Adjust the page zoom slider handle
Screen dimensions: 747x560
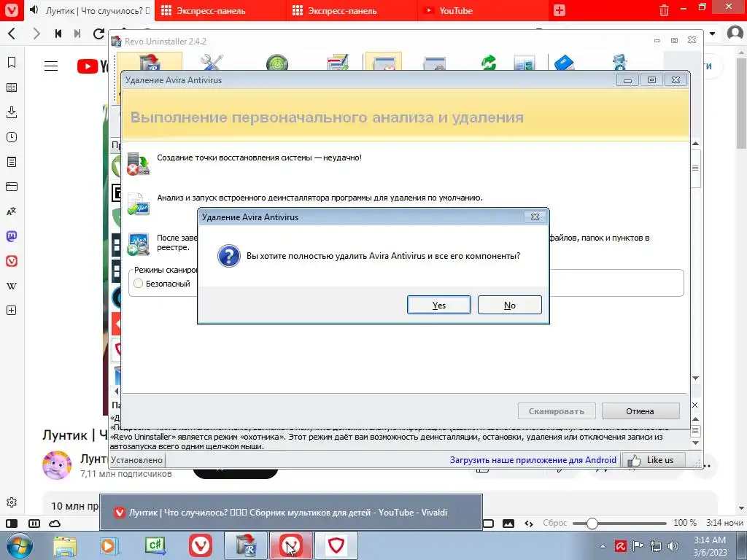click(592, 524)
